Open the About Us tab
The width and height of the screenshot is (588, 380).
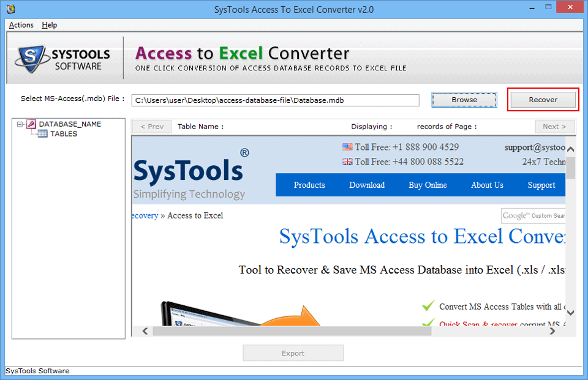(487, 185)
